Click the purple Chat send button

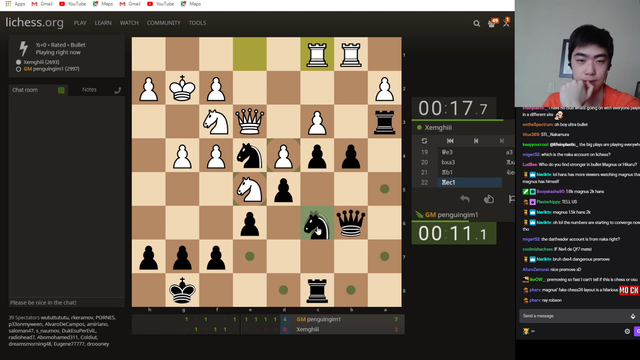pyautogui.click(x=637, y=331)
